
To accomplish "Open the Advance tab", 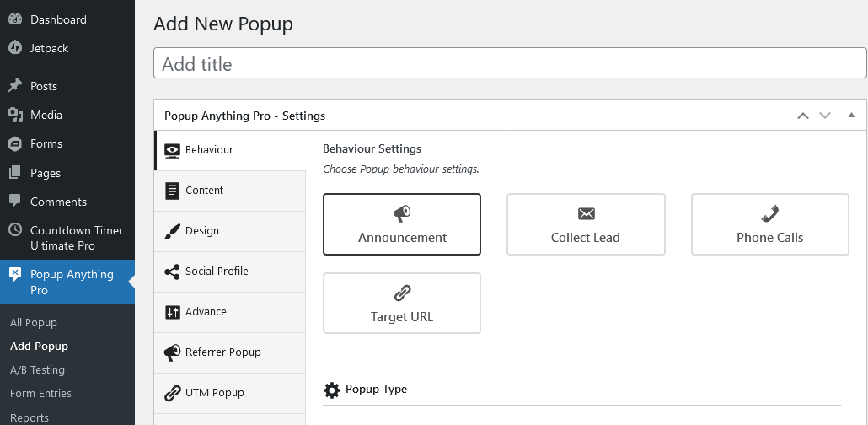I will (x=230, y=312).
